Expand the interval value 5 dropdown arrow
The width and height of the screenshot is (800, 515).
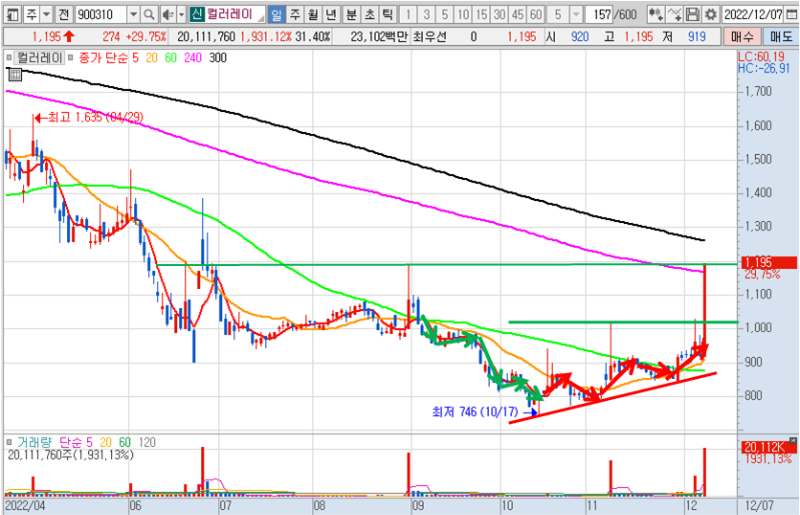point(576,15)
